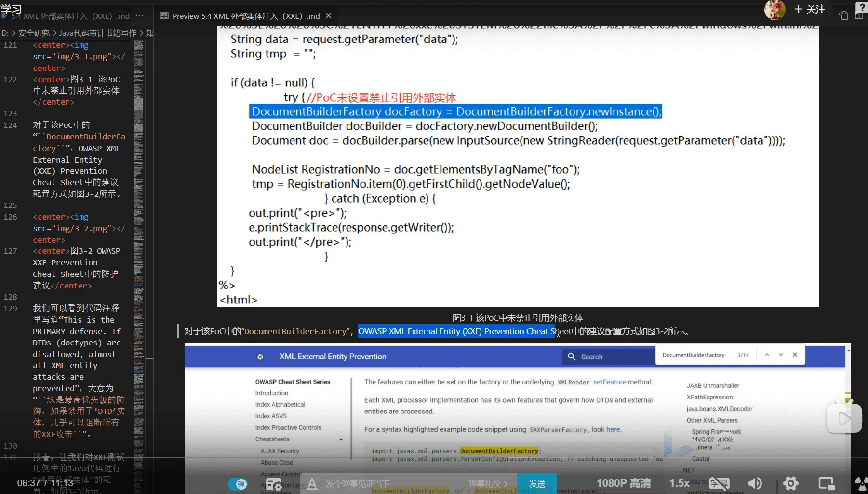Jump to Other XML Parsers section
The image size is (868, 494).
click(712, 420)
